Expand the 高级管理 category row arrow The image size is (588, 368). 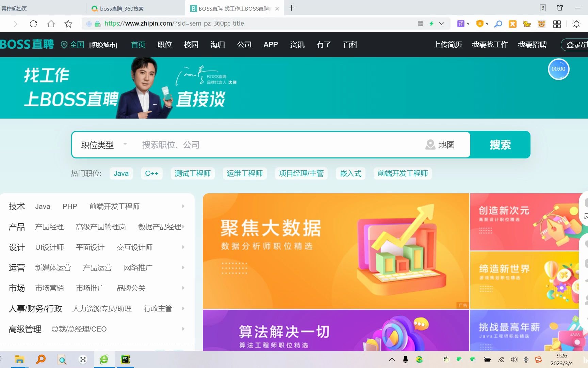tap(183, 329)
